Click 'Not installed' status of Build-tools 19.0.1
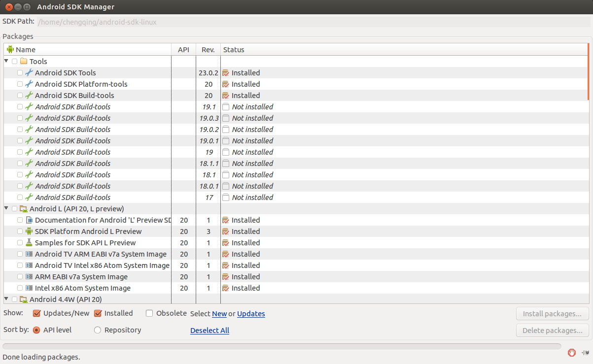 pyautogui.click(x=252, y=141)
